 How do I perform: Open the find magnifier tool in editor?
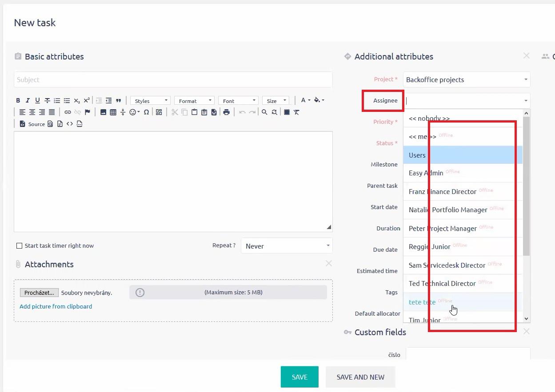[x=264, y=112]
